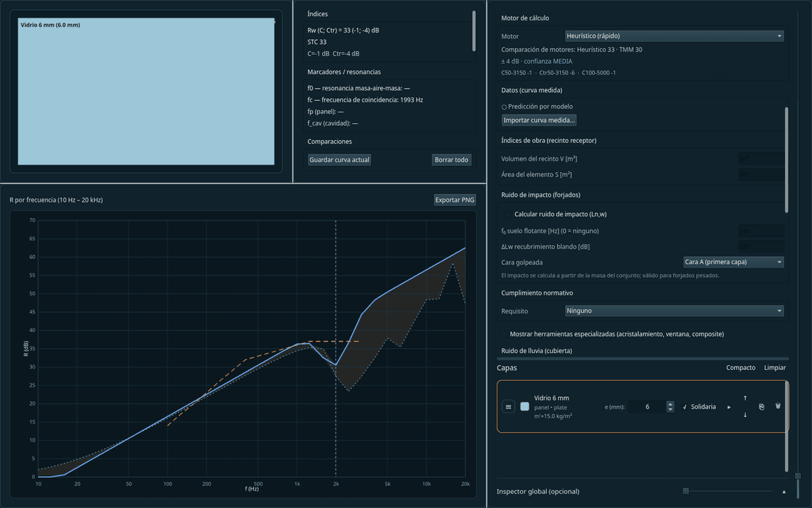The image size is (812, 508).
Task: Move the Vidrio 6 mm layer down
Action: 745,415
